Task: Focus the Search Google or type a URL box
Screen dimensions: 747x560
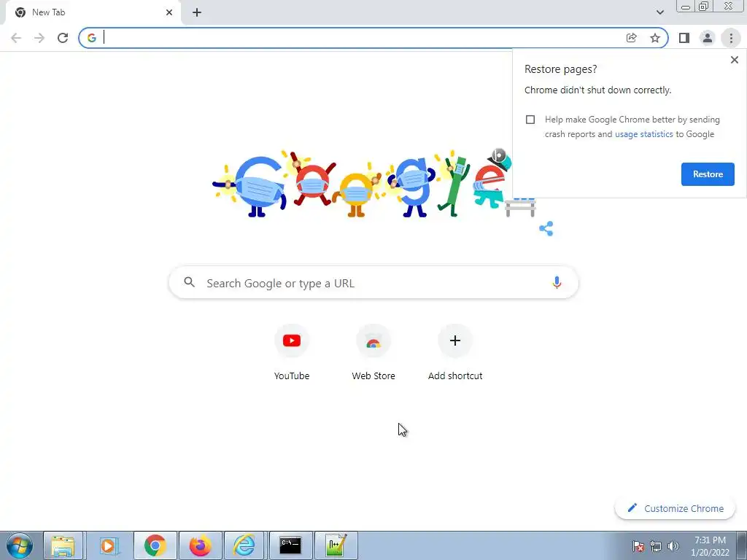Action: (x=373, y=283)
